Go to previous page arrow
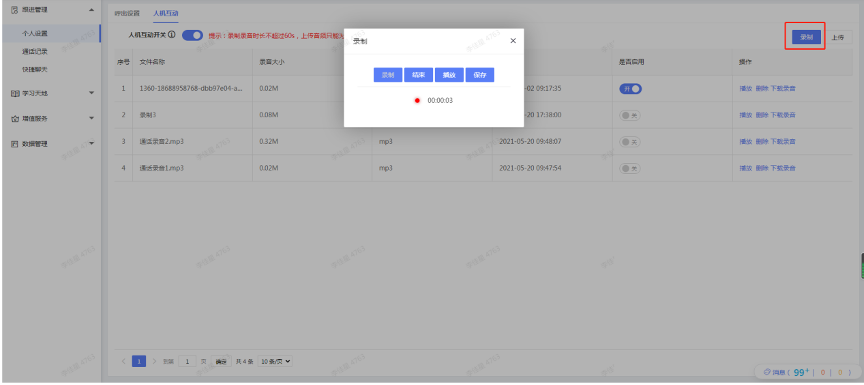The width and height of the screenshot is (864, 385). (x=123, y=361)
